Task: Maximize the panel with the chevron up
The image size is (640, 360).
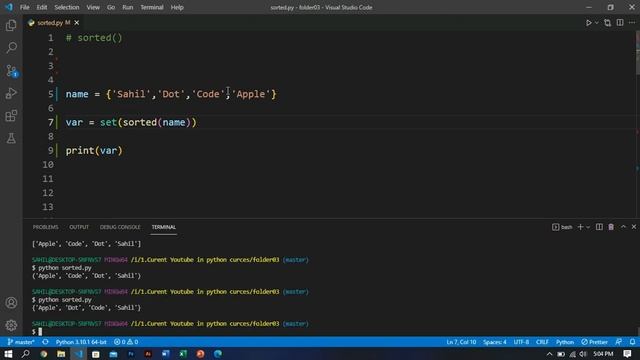Action: point(623,227)
